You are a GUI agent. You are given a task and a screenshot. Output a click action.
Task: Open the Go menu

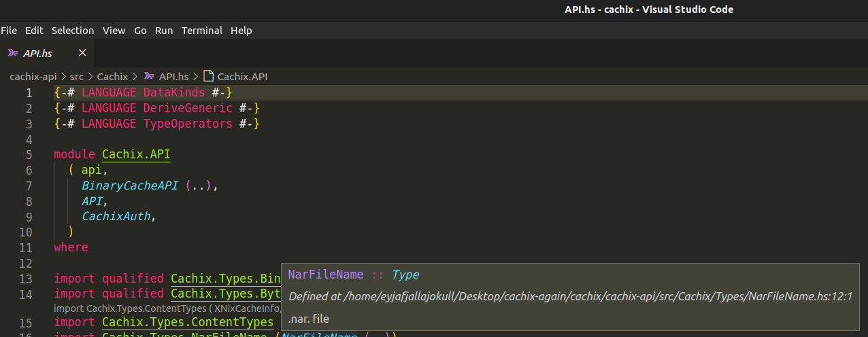(x=140, y=31)
